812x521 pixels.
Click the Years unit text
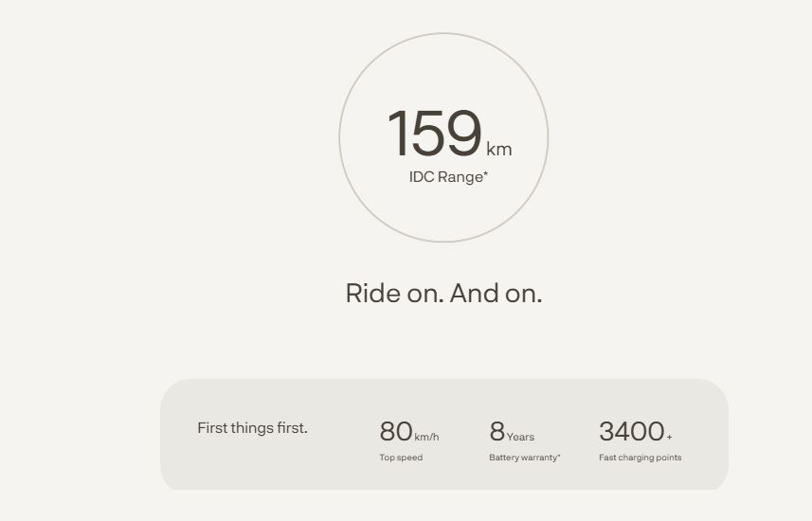[520, 438]
